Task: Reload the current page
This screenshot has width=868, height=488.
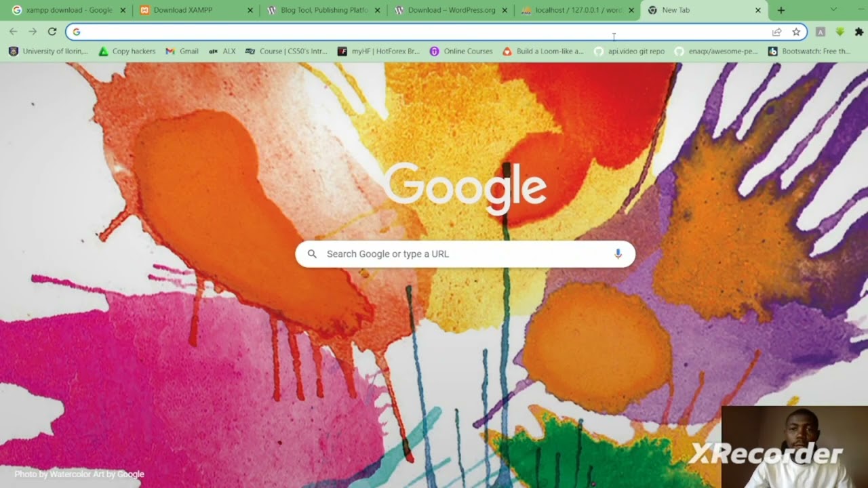Action: click(52, 32)
